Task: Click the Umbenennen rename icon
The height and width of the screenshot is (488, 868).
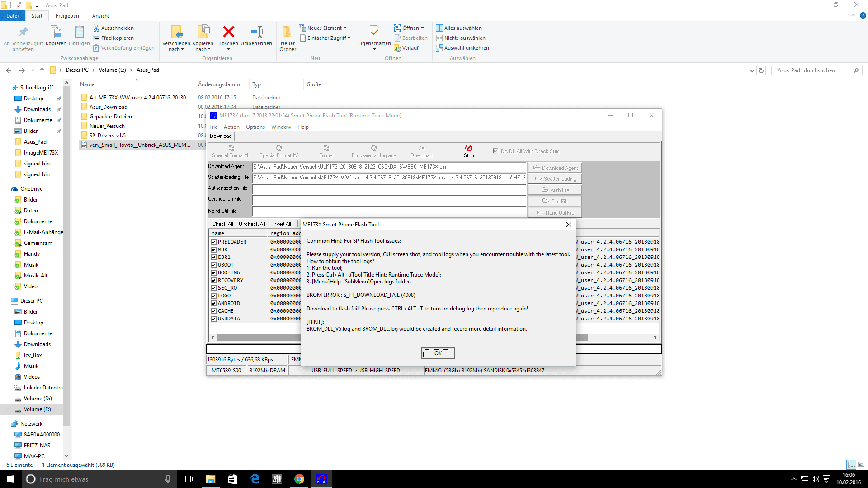Action: (x=256, y=32)
